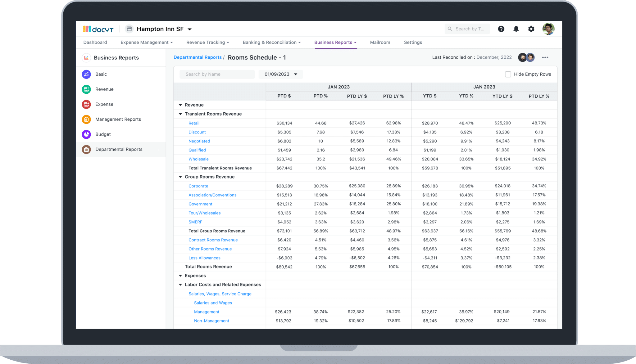636x364 pixels.
Task: Open the 01/09/2023 date dropdown
Action: pos(281,74)
